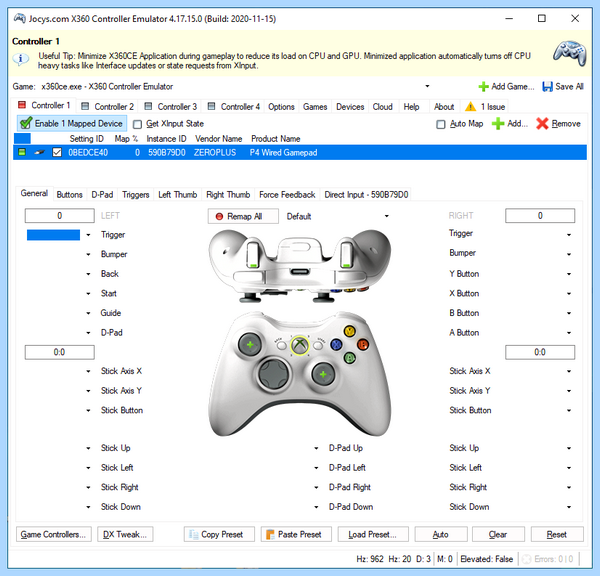Image resolution: width=600 pixels, height=576 pixels.
Task: Open the left Trigger mapping dropdown
Action: (x=88, y=235)
